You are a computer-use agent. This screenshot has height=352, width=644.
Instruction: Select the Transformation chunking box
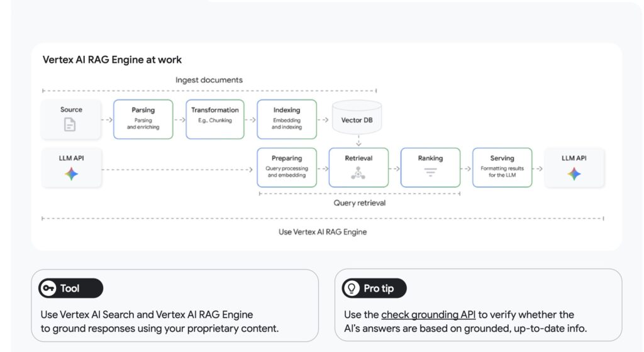pyautogui.click(x=215, y=119)
